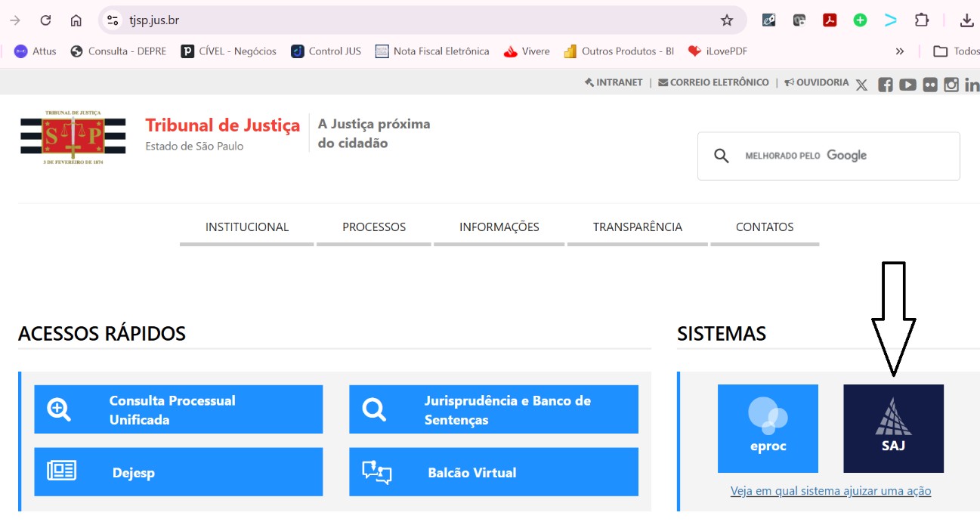Go to the browser home page
Image resolution: width=980 pixels, height=531 pixels.
tap(76, 20)
